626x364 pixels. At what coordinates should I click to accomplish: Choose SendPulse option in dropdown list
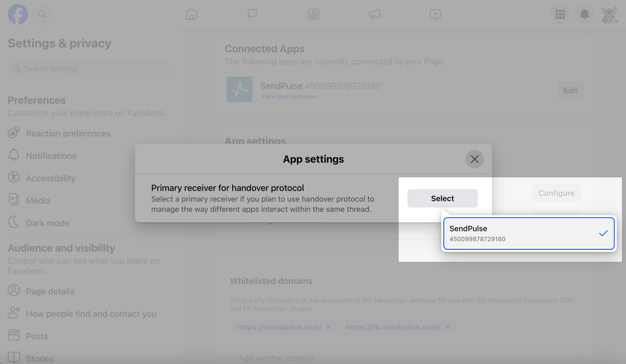(x=529, y=233)
